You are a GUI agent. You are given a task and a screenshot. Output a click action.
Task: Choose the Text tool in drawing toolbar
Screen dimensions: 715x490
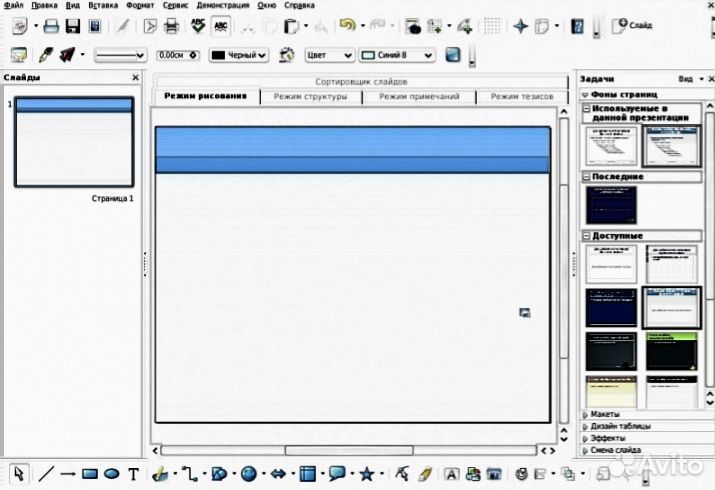point(133,474)
